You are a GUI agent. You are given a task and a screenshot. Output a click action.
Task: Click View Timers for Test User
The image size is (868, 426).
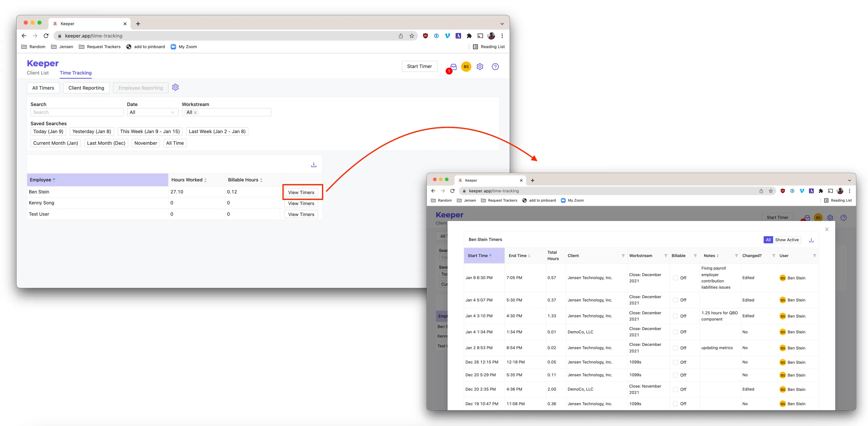(x=301, y=215)
